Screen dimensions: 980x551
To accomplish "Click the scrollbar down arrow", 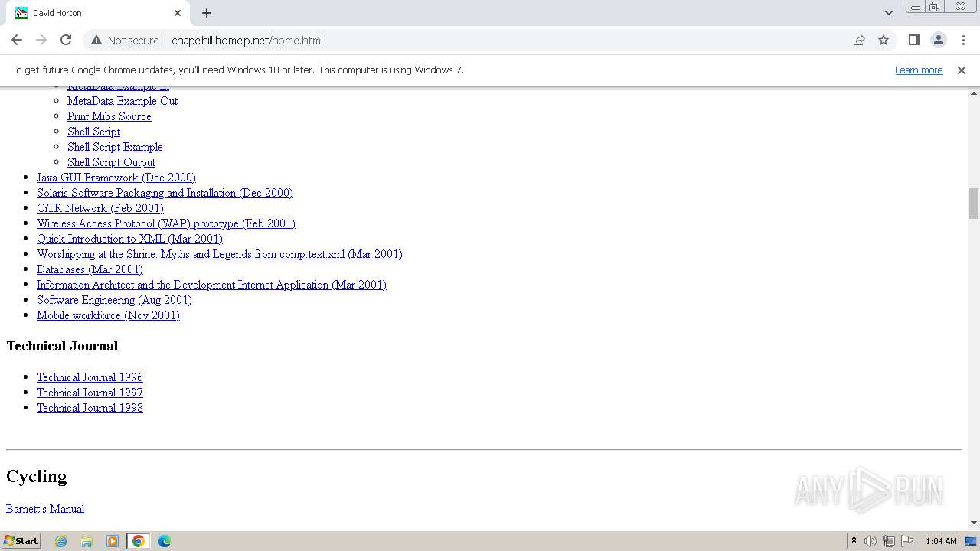I will [x=974, y=523].
